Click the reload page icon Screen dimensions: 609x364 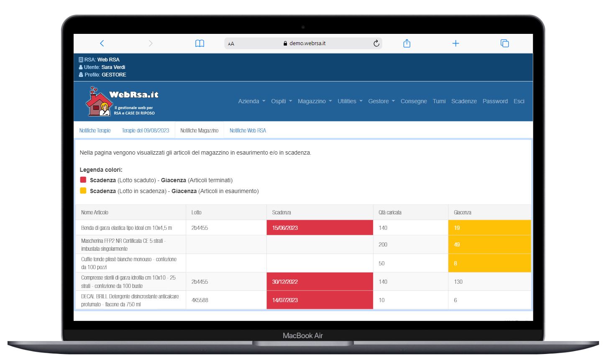[x=376, y=43]
